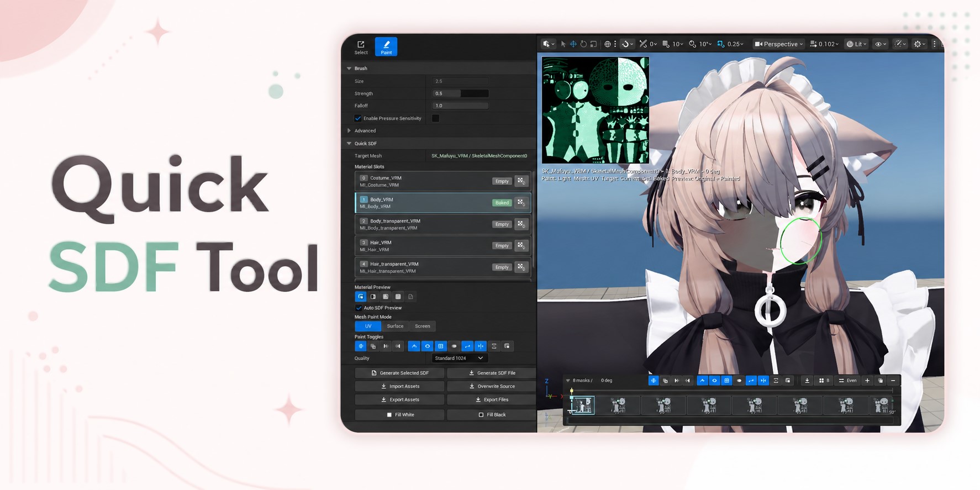980x490 pixels.
Task: Set Mesh Paint Mode to Surface
Action: click(x=395, y=326)
